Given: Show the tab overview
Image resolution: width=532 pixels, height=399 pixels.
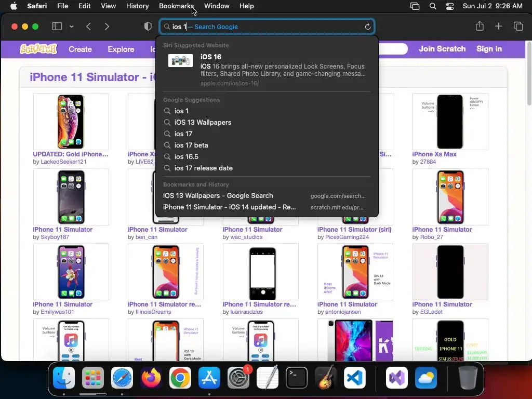Looking at the screenshot, I should [518, 26].
